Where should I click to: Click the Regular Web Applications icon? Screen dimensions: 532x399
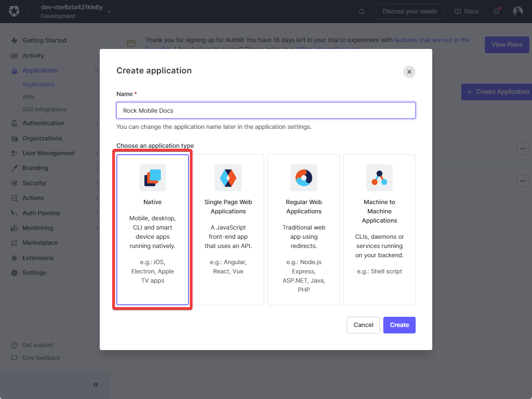pyautogui.click(x=304, y=178)
